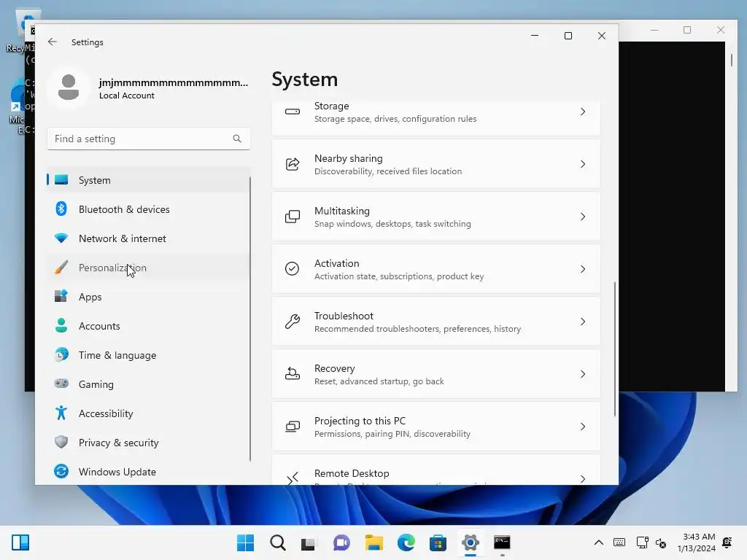Image resolution: width=747 pixels, height=560 pixels.
Task: Open notification center icon
Action: [727, 542]
